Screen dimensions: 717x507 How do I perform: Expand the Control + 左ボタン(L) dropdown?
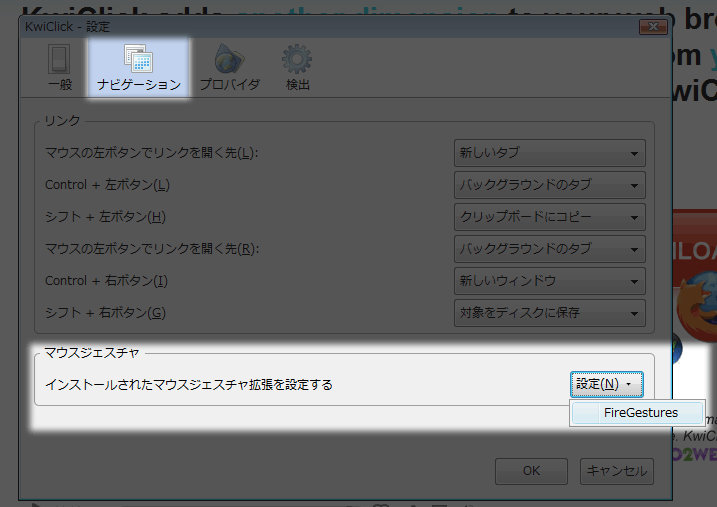[x=550, y=185]
